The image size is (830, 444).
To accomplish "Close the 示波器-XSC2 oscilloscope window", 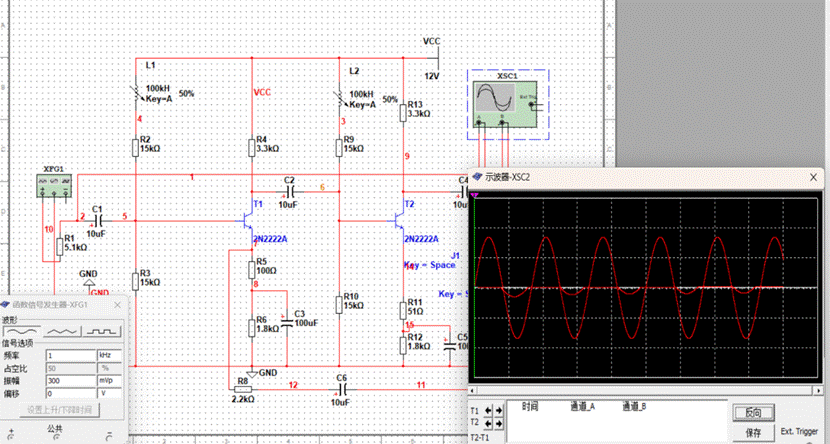I will [x=813, y=177].
